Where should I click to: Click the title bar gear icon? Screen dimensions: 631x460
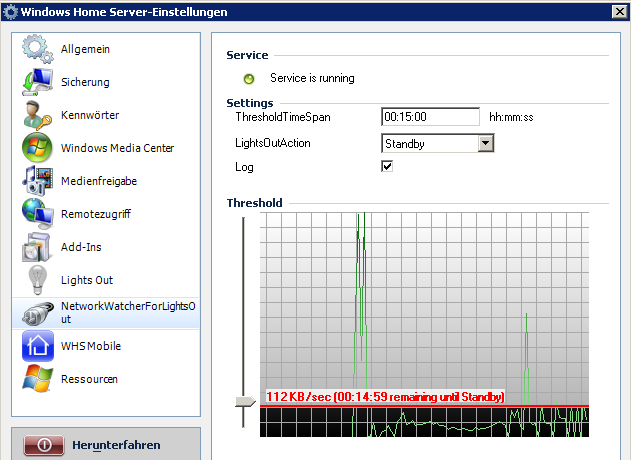click(x=10, y=12)
